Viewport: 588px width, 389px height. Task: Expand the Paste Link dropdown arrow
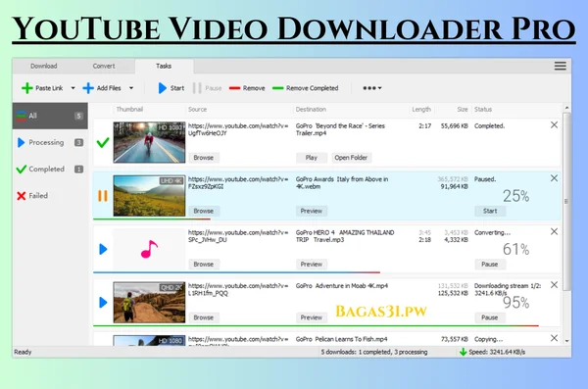point(73,88)
